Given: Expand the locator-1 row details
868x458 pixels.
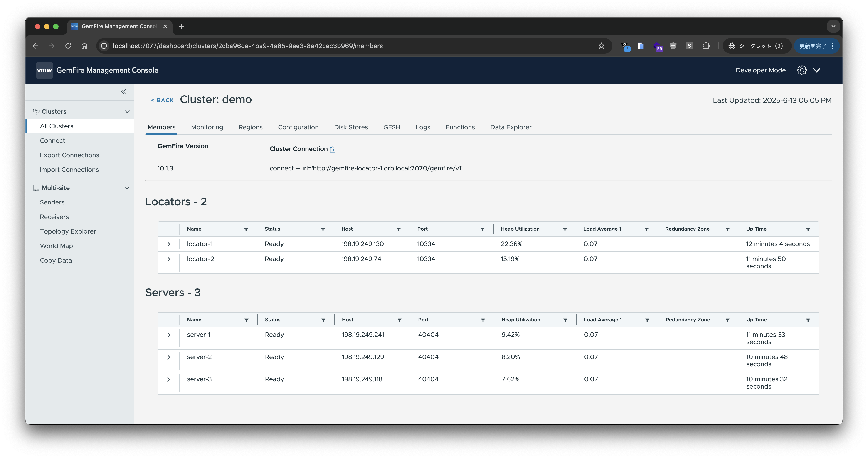Looking at the screenshot, I should pyautogui.click(x=169, y=244).
